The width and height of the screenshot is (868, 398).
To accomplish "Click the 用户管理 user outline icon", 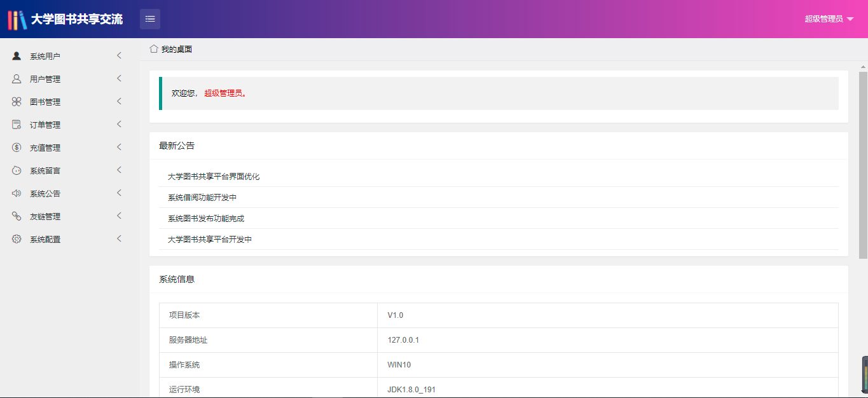I will pyautogui.click(x=17, y=79).
